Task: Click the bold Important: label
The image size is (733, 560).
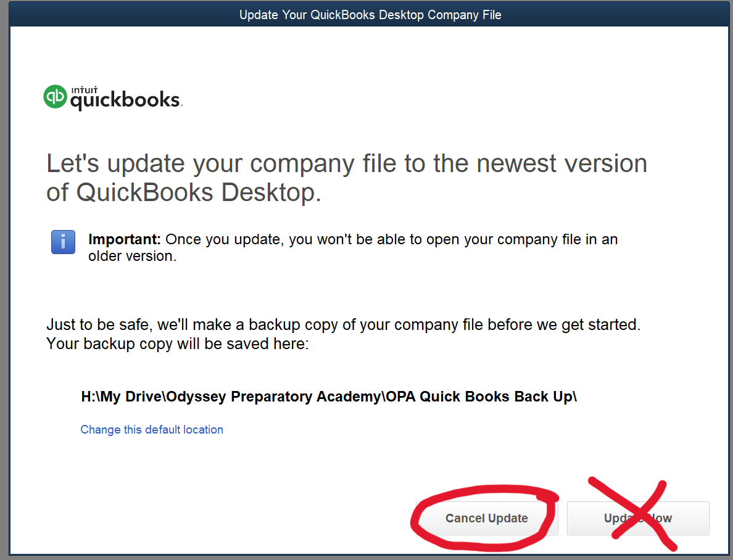Action: [x=125, y=239]
